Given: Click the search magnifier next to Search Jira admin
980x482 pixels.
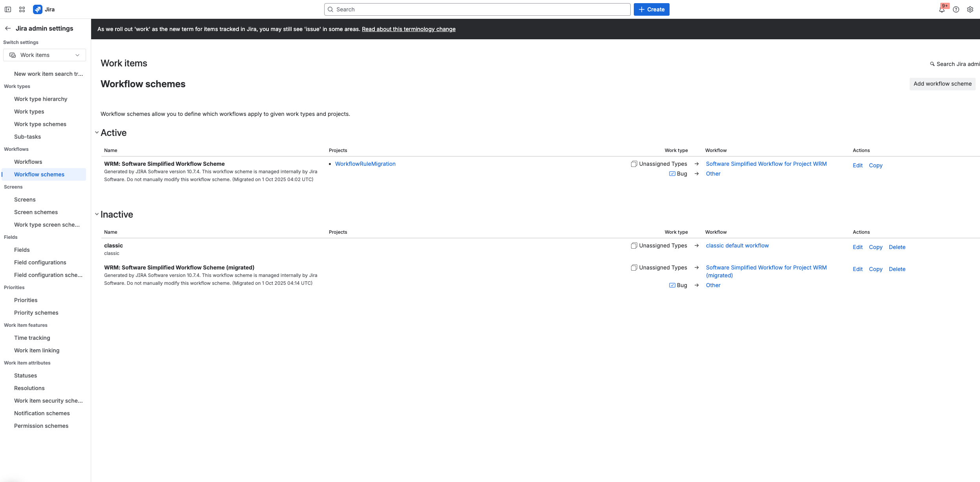Looking at the screenshot, I should pos(933,64).
